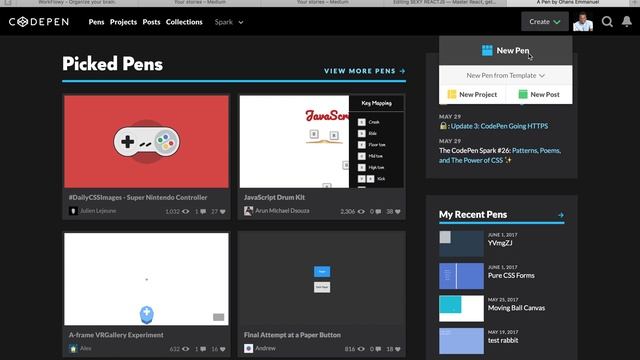Visit Arun Michael Dsouza's profile name
Image resolution: width=640 pixels, height=360 pixels.
282,211
